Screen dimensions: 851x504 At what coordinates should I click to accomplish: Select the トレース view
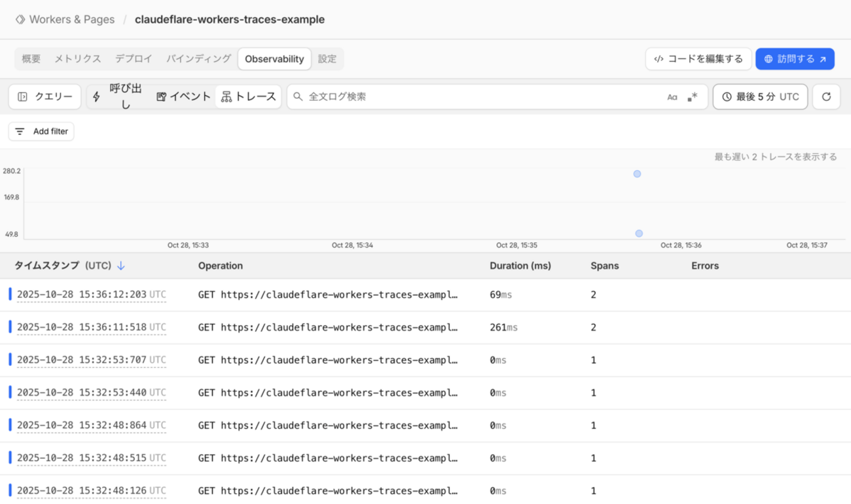tap(248, 97)
